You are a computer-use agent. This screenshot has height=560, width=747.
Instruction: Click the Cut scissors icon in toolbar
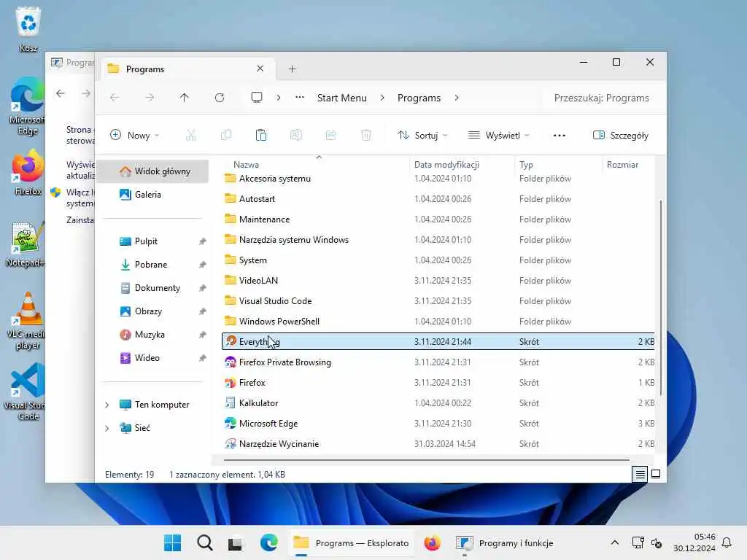(x=191, y=135)
